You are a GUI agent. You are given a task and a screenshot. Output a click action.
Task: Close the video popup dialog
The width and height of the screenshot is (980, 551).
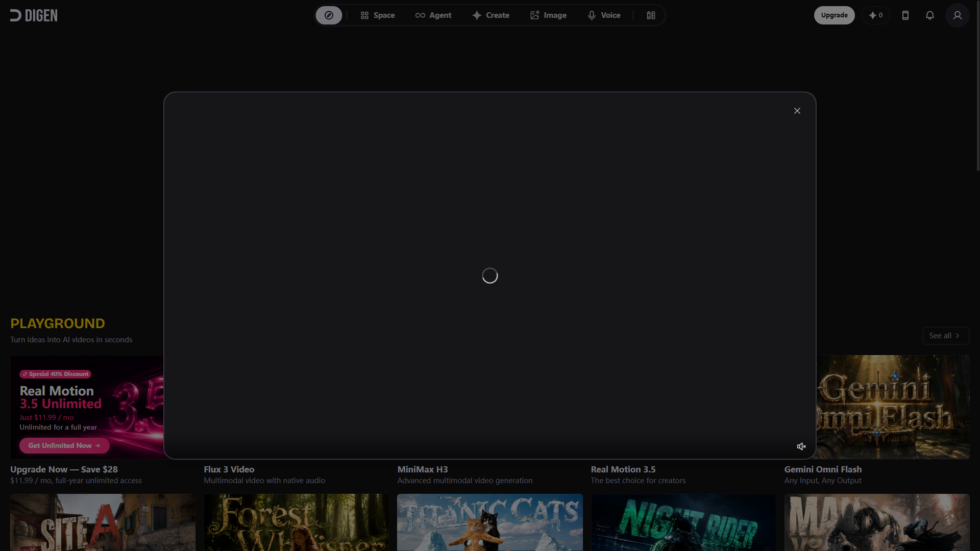[797, 111]
